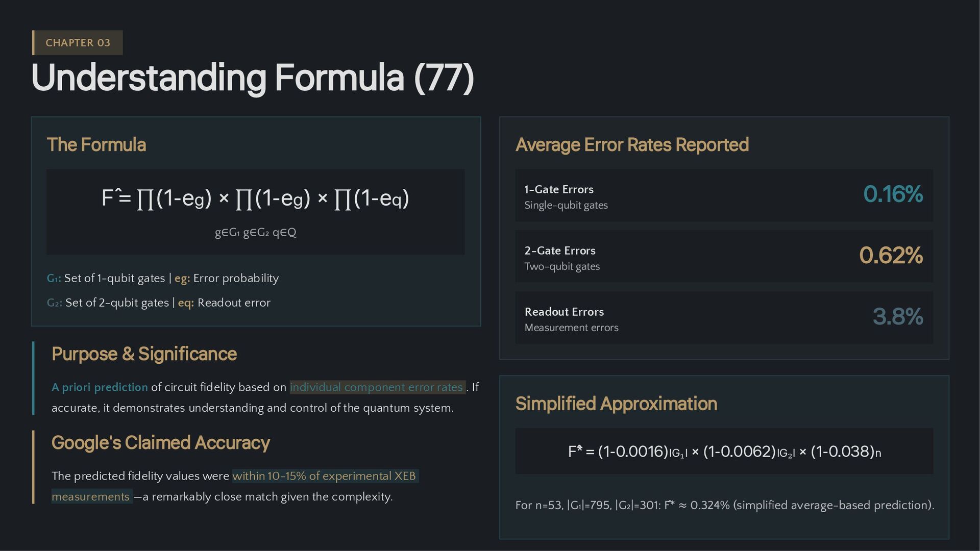Screen dimensions: 980x551
Task: Click the g∈G₁ g∈G₂ q∈Q subscript line
Action: 255,233
